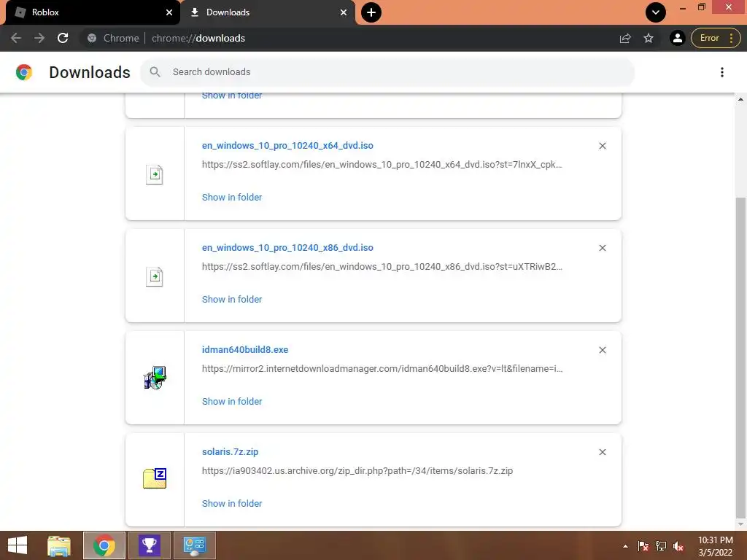Reload the downloads page

click(63, 38)
